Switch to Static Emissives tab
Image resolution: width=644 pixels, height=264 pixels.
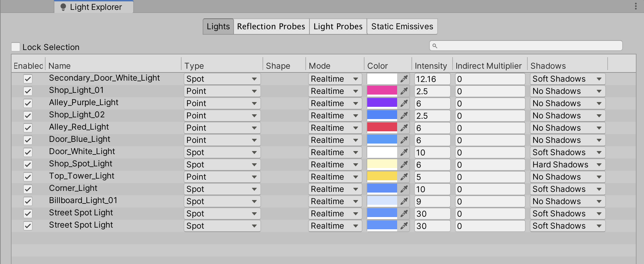pyautogui.click(x=402, y=27)
